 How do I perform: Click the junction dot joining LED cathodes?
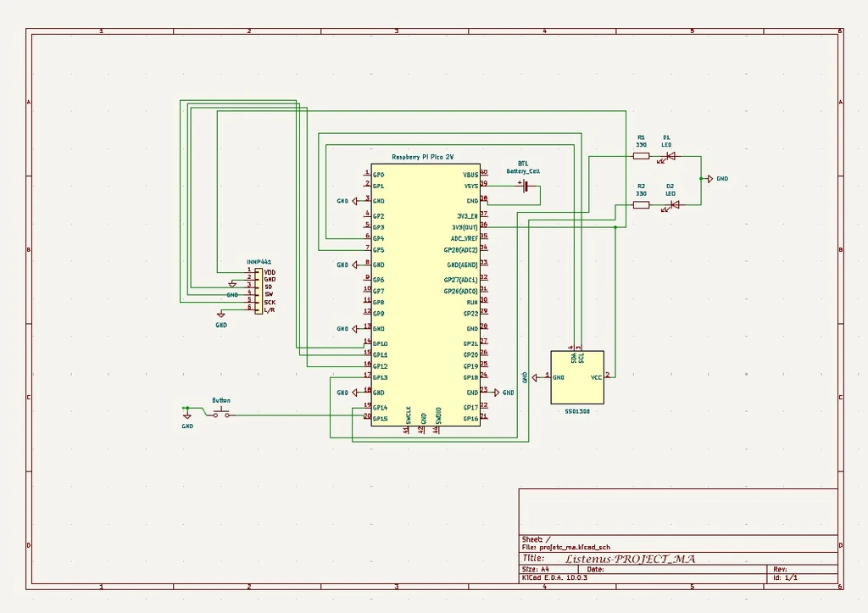[x=701, y=179]
